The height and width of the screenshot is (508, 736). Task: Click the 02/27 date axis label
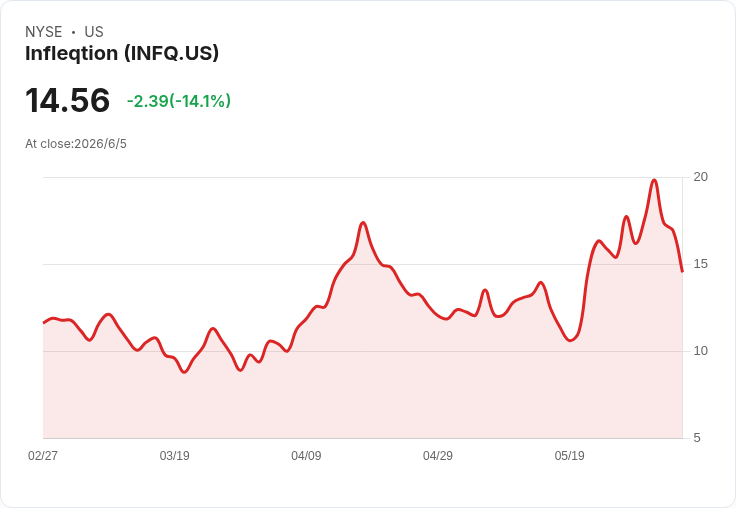[x=43, y=455]
